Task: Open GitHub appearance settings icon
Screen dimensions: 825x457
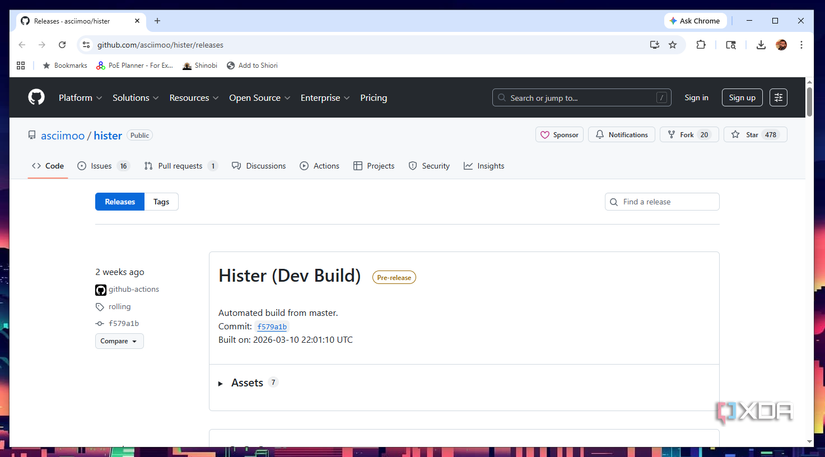Action: [x=779, y=97]
